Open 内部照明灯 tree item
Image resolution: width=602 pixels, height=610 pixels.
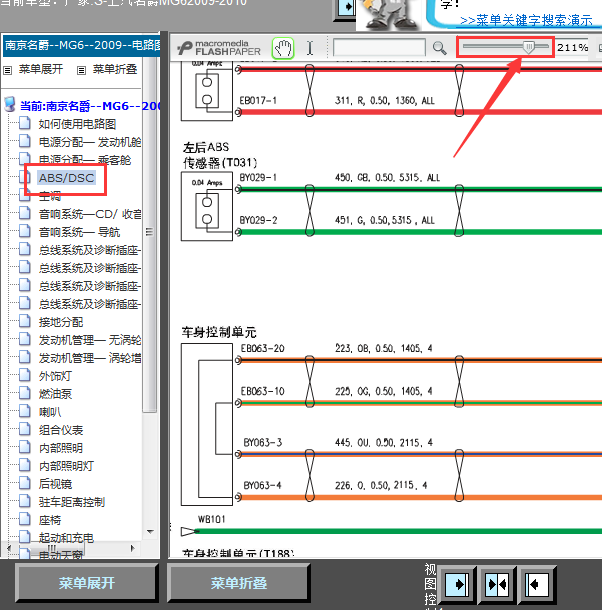[66, 466]
